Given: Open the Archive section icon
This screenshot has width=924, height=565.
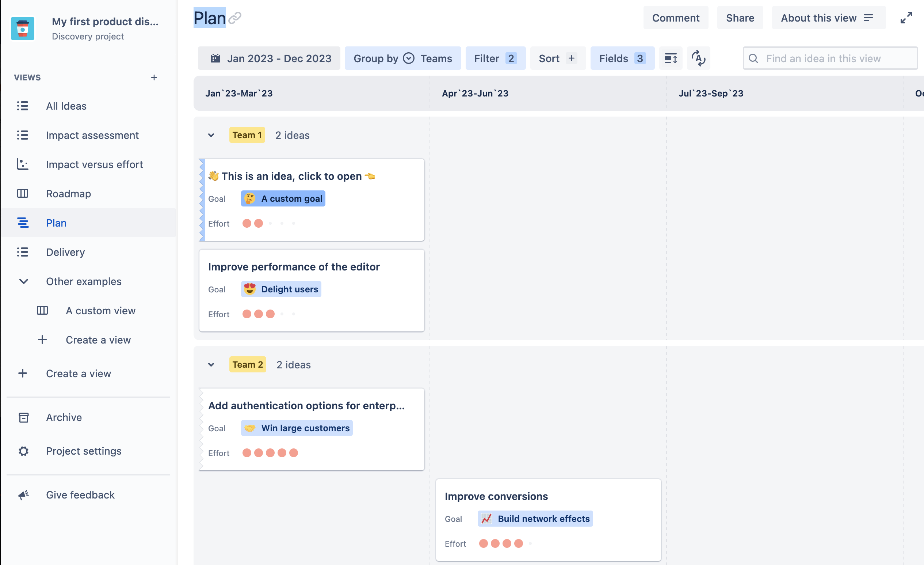Looking at the screenshot, I should tap(24, 418).
